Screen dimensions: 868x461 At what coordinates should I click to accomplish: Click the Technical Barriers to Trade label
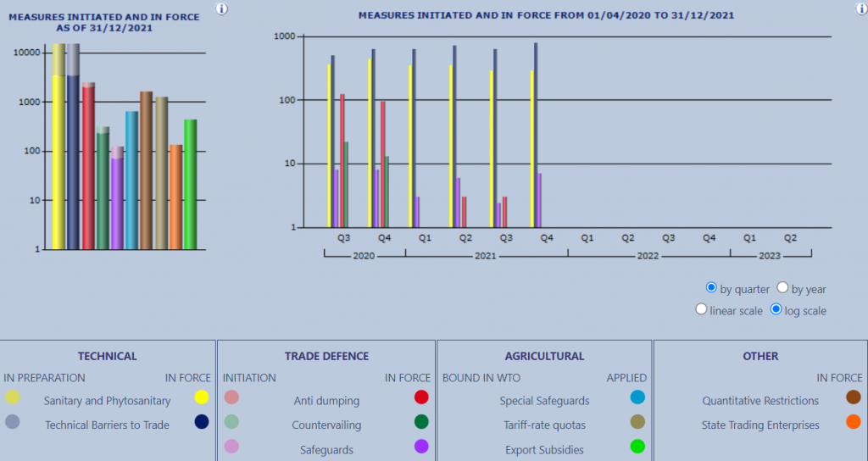point(108,425)
